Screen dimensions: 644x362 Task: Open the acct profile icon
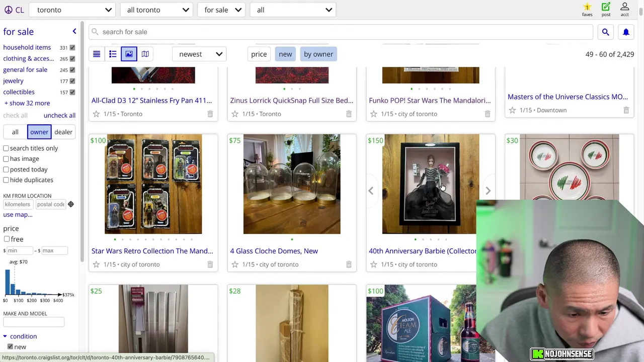(x=624, y=10)
